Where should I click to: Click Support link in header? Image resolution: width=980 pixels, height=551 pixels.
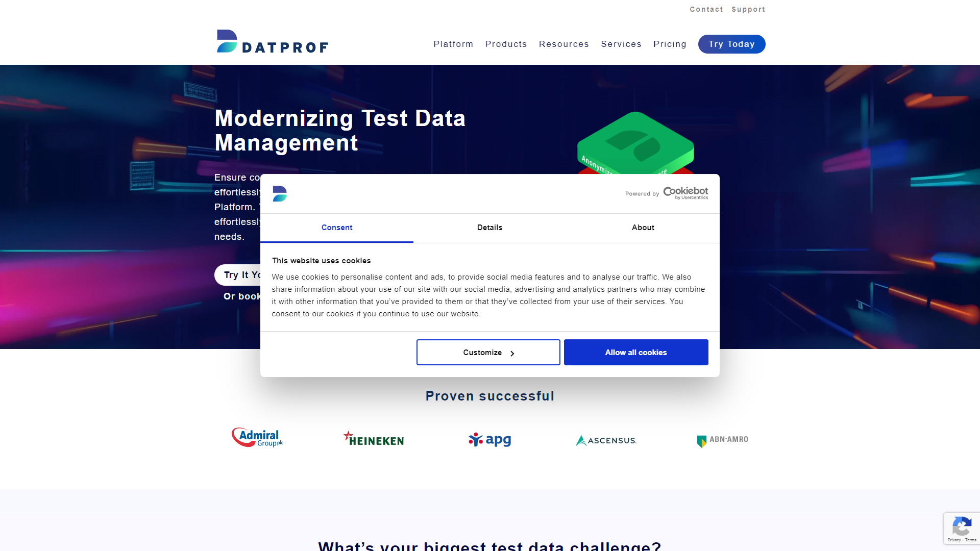(x=749, y=9)
